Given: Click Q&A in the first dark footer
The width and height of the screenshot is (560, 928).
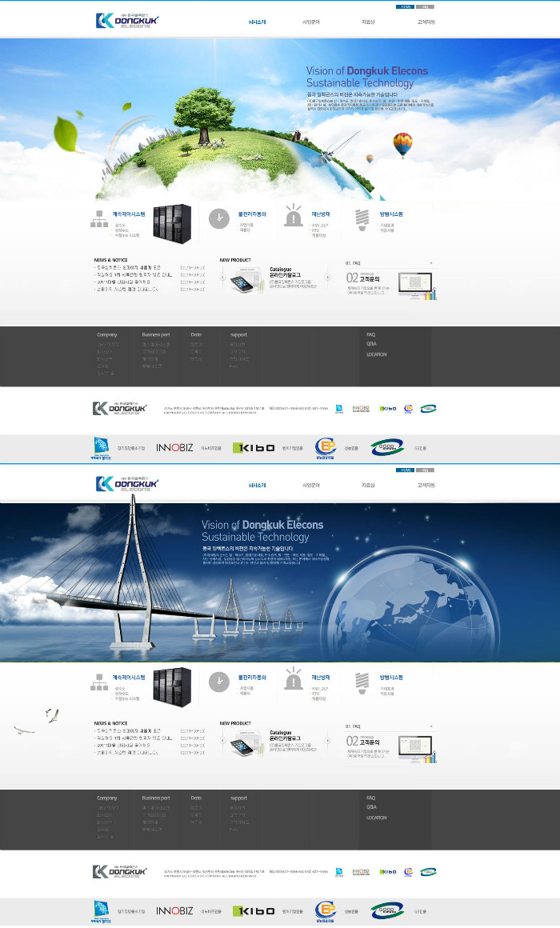Looking at the screenshot, I should tap(371, 344).
